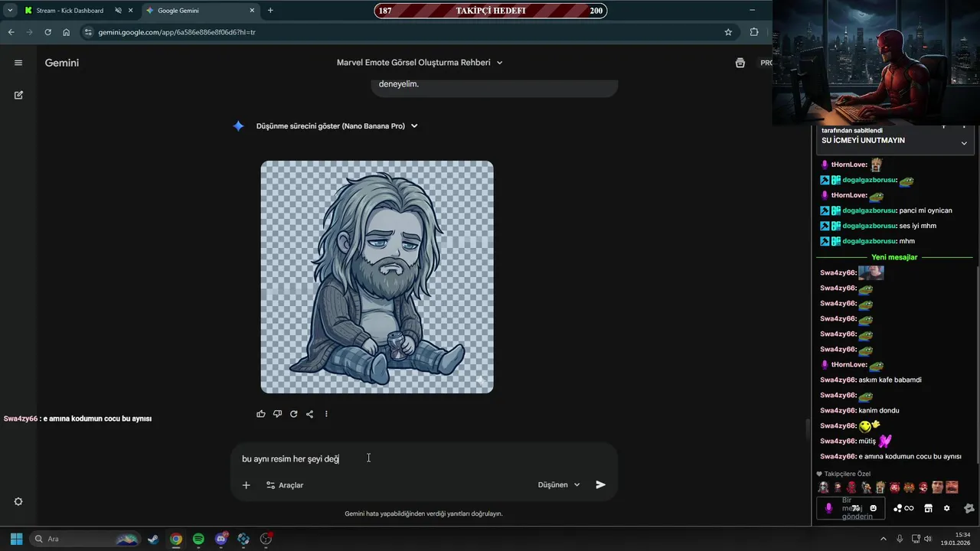980x551 pixels.
Task: Go back in browser history
Action: coord(11,32)
